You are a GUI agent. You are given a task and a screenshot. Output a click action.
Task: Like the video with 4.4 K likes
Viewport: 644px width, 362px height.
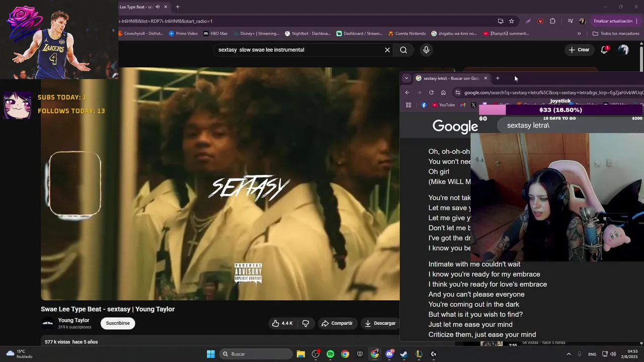[282, 323]
